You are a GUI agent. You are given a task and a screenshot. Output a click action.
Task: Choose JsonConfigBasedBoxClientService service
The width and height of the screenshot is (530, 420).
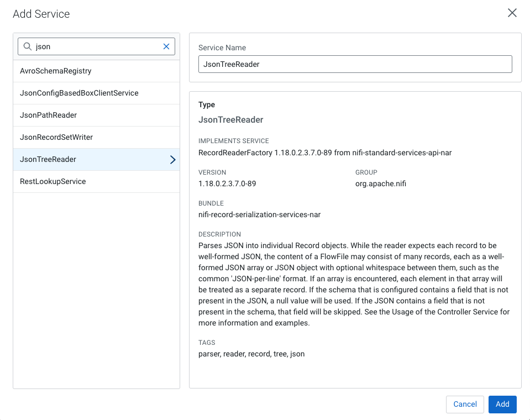point(79,93)
